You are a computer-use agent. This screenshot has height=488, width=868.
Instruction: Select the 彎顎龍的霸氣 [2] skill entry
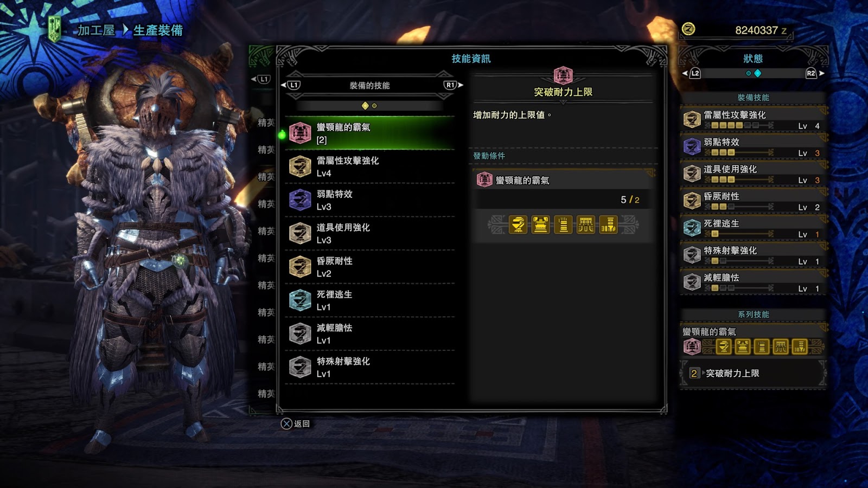(370, 133)
